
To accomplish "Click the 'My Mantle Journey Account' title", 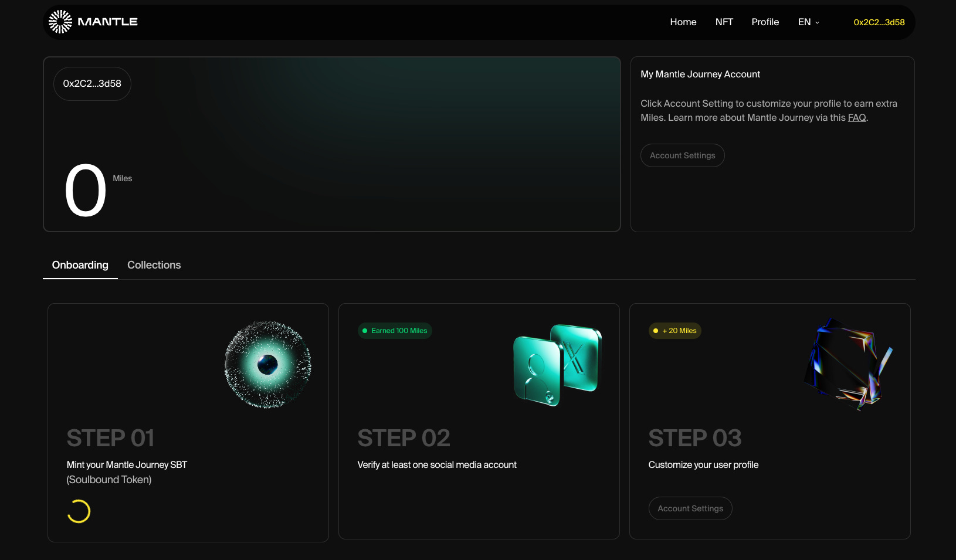I will point(700,74).
